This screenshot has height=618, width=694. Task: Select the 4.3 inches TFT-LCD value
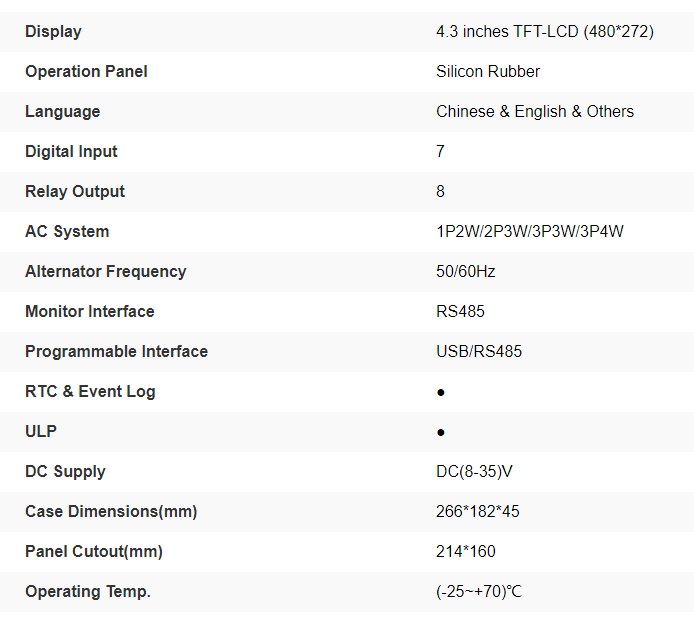544,32
